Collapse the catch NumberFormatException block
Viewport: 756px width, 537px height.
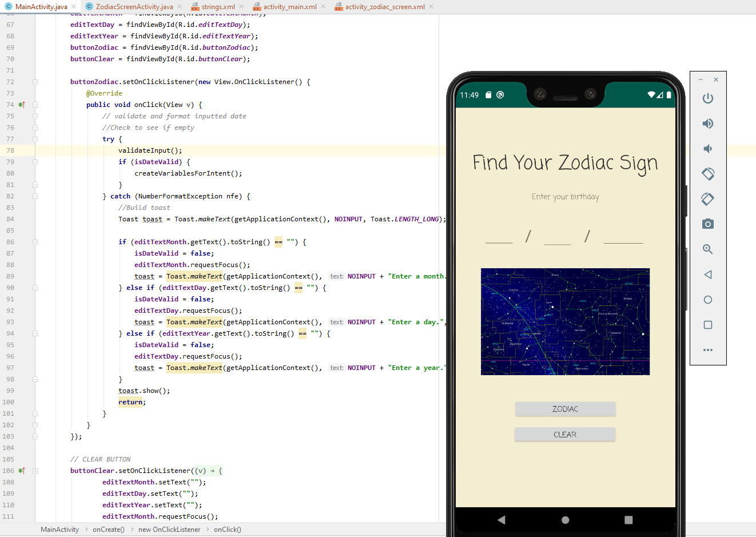(35, 196)
